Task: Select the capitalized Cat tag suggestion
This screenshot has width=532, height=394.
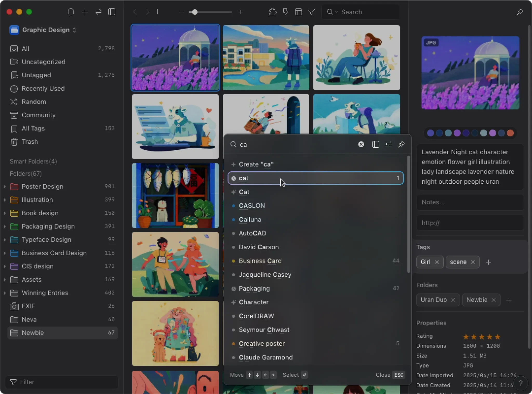Action: (x=316, y=192)
